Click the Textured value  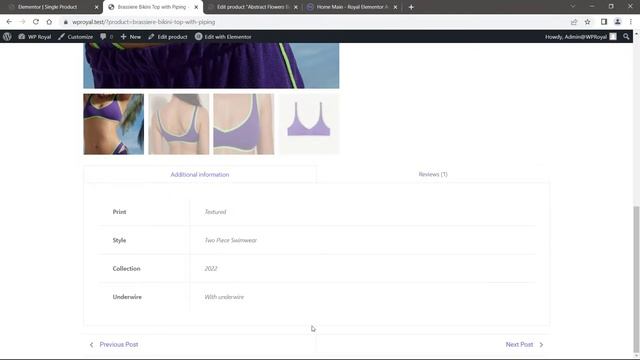click(215, 212)
